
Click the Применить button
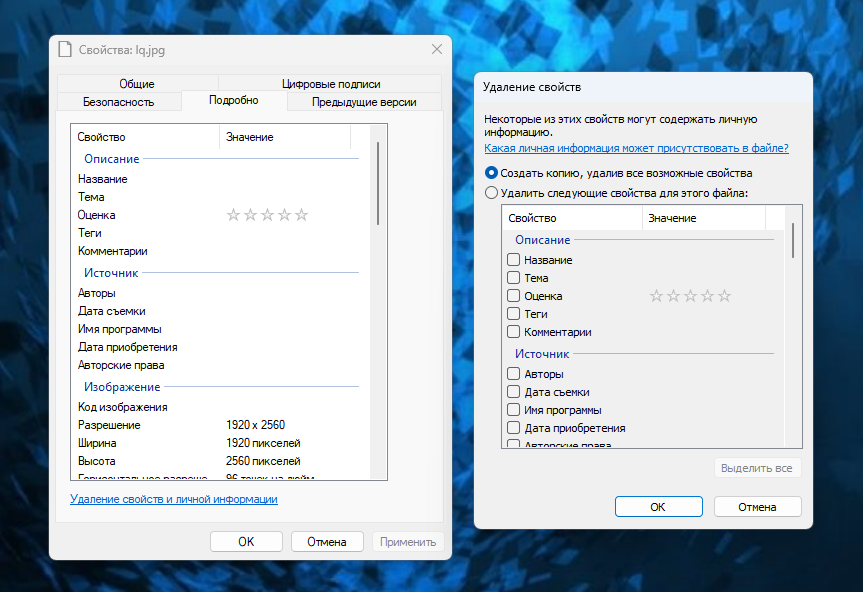click(408, 542)
